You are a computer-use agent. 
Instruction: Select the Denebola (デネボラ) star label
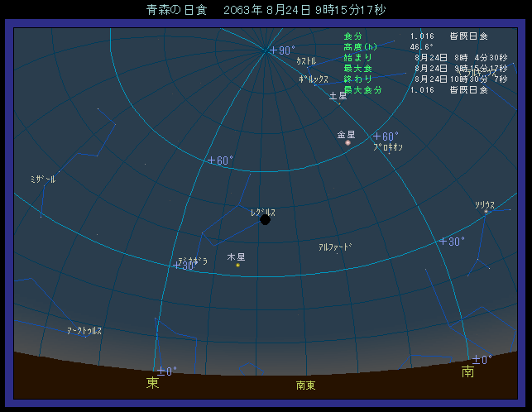coord(192,261)
